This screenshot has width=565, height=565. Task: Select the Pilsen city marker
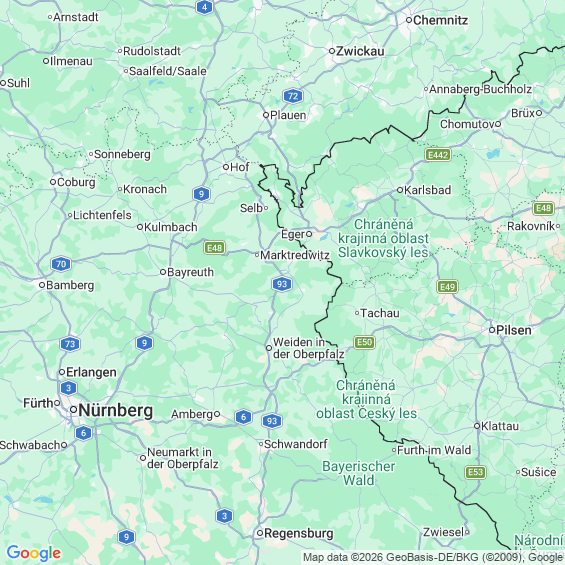[492, 330]
